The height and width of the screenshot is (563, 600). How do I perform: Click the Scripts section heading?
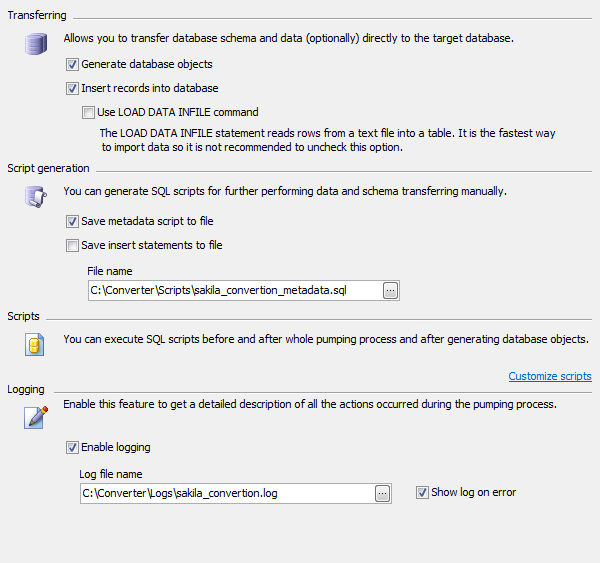coord(24,316)
